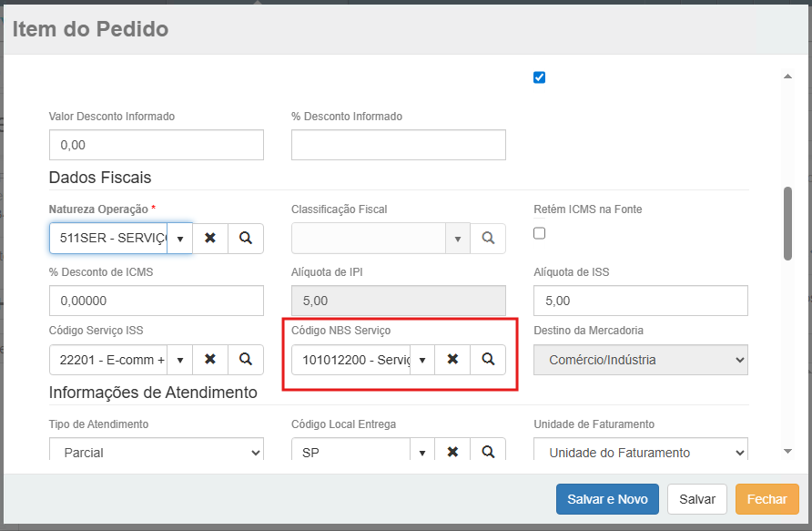Click the Salvar e Novo button
Image resolution: width=812 pixels, height=531 pixels.
(607, 499)
